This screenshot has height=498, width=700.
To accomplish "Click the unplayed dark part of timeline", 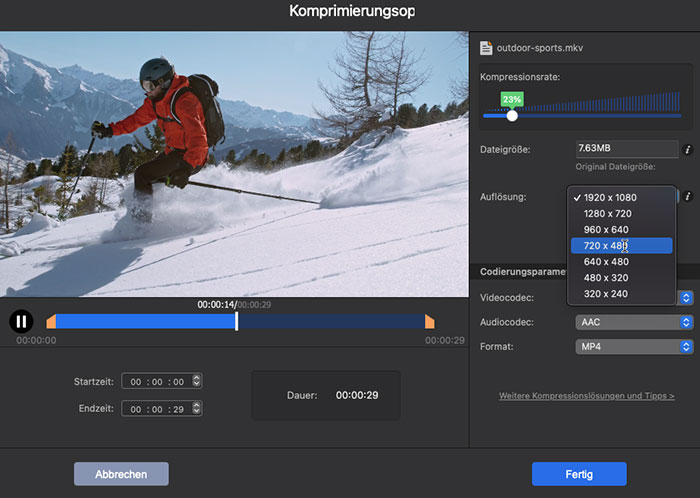I will pyautogui.click(x=332, y=322).
